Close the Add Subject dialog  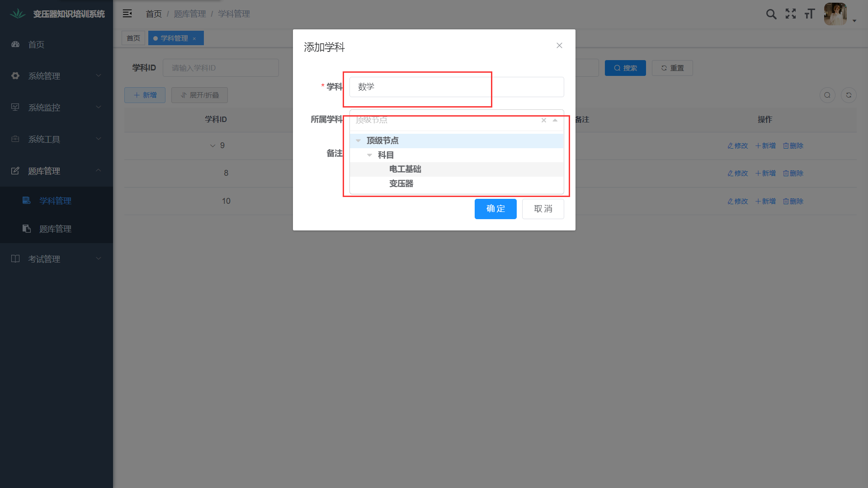point(559,46)
